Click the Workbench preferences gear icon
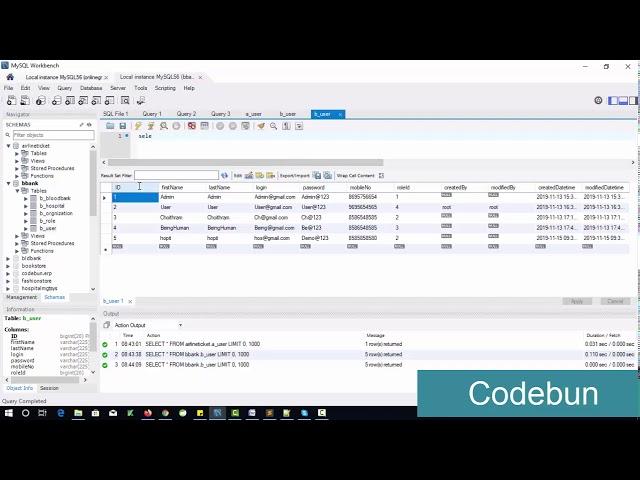The width and height of the screenshot is (640, 480). coord(598,100)
